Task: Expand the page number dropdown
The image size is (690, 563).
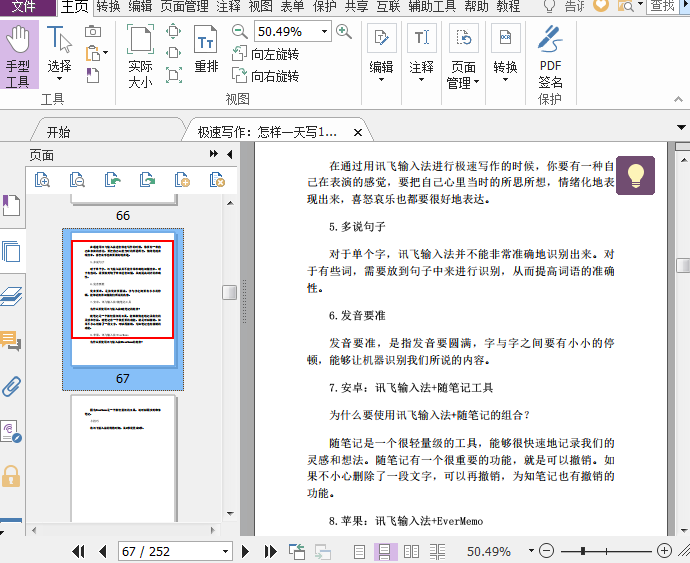Action: tap(225, 552)
